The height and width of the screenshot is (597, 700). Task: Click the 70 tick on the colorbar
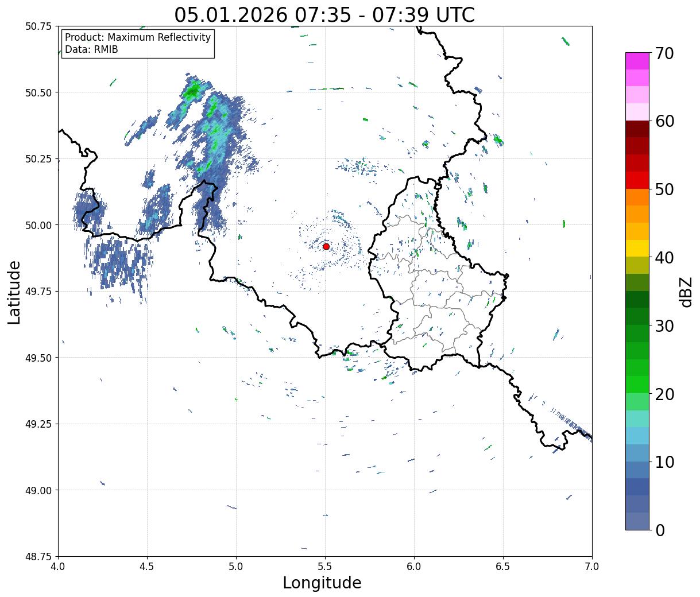(x=664, y=53)
